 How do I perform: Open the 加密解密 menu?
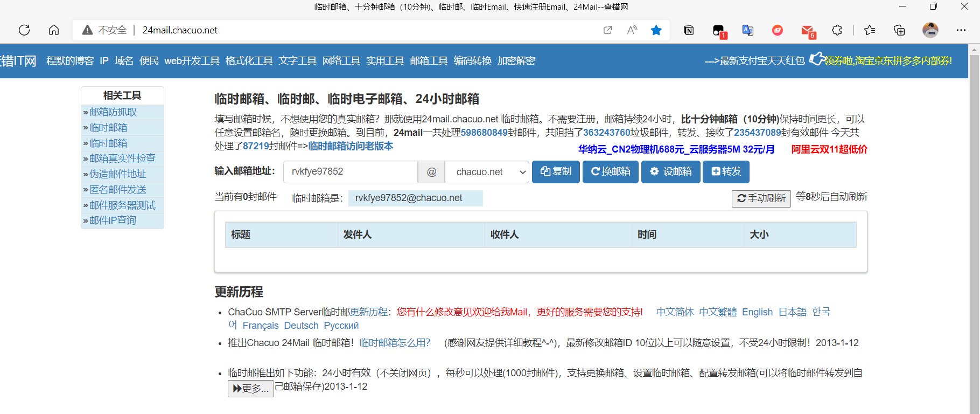point(516,61)
